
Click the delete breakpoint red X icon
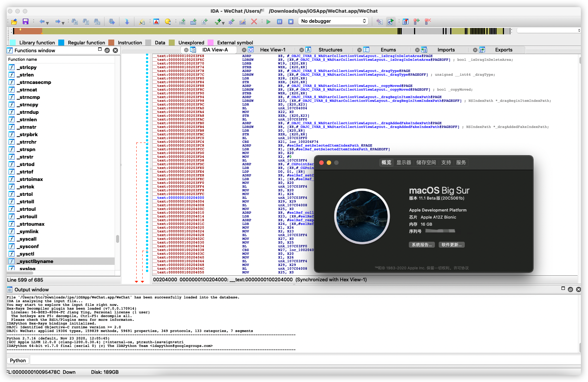pos(428,22)
